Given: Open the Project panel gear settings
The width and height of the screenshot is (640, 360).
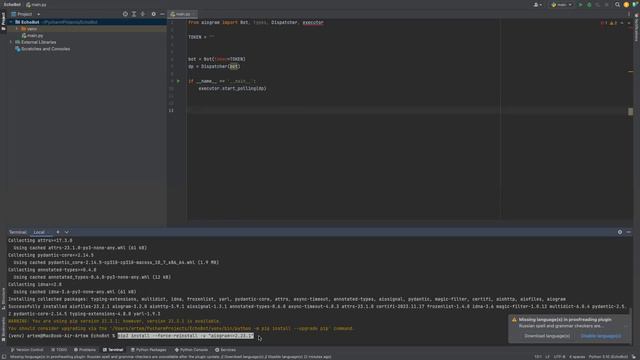Looking at the screenshot, I should point(153,14).
